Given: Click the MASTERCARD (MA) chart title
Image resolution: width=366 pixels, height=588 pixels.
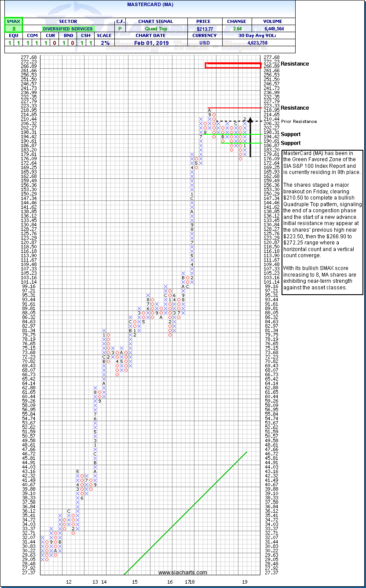Looking at the screenshot, I should pyautogui.click(x=147, y=4).
